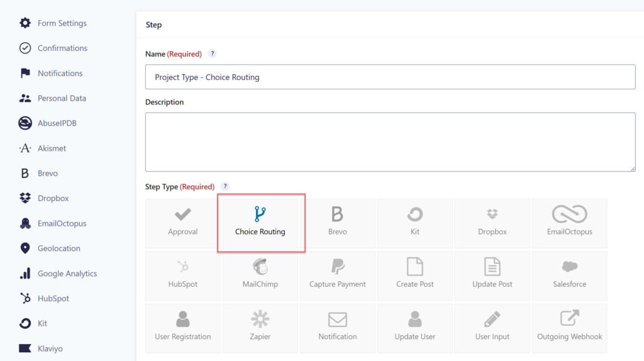Click the EmailOctopus sidebar icon
Image resolution: width=644 pixels, height=361 pixels.
[x=25, y=223]
